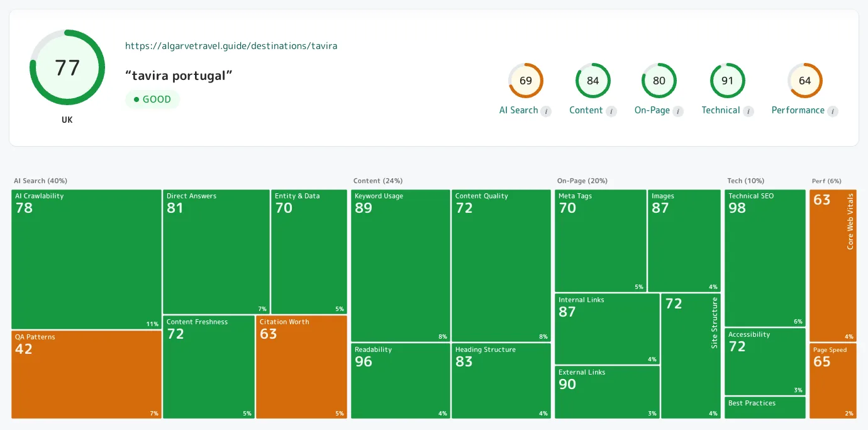This screenshot has width=868, height=430.
Task: Click the info icon beside On-Page
Action: (x=678, y=111)
